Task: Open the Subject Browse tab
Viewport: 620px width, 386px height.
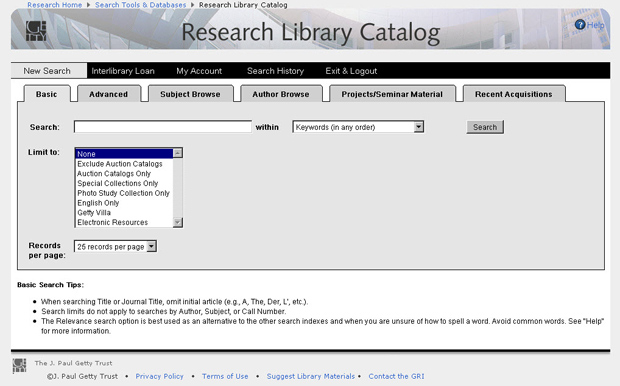Action: coord(190,94)
